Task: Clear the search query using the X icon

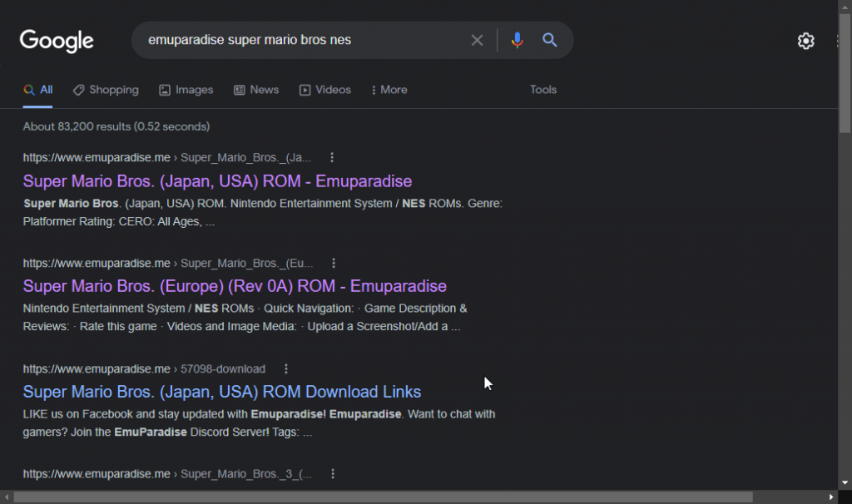Action: (x=477, y=39)
